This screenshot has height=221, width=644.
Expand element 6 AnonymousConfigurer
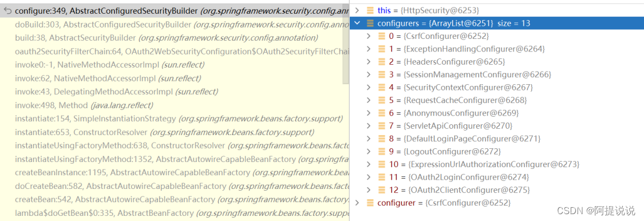click(x=369, y=113)
